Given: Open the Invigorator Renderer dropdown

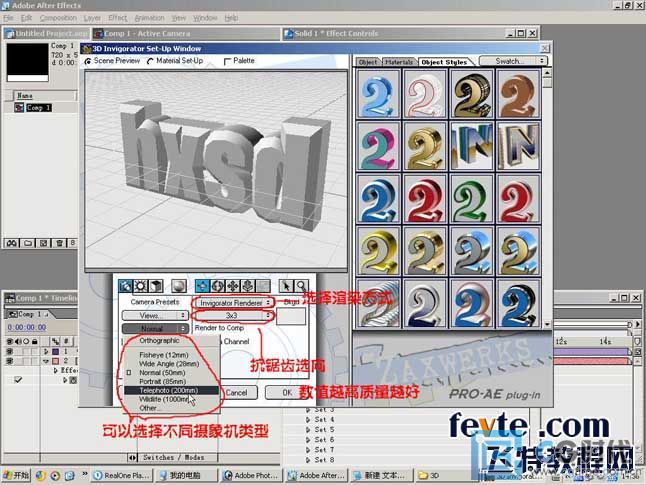Looking at the screenshot, I should click(x=233, y=303).
